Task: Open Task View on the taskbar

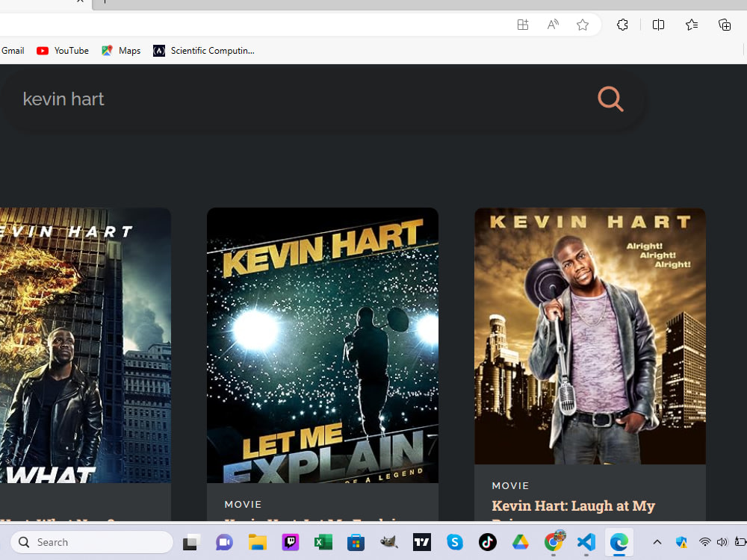Action: click(191, 542)
